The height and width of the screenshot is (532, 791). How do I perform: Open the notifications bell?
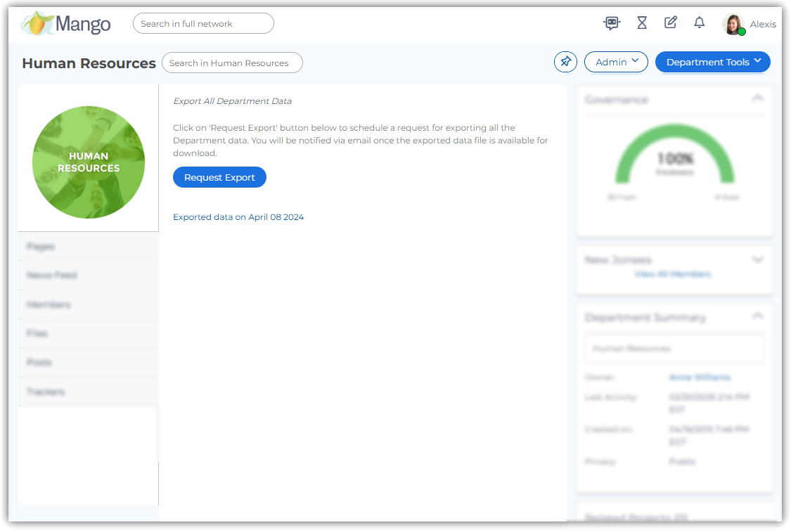click(699, 23)
